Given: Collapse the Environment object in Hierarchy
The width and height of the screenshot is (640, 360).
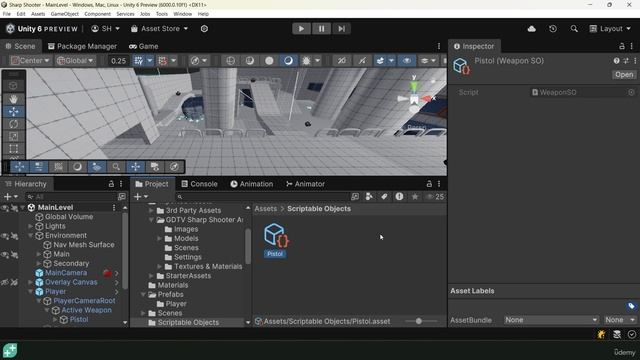Looking at the screenshot, I should (x=30, y=236).
